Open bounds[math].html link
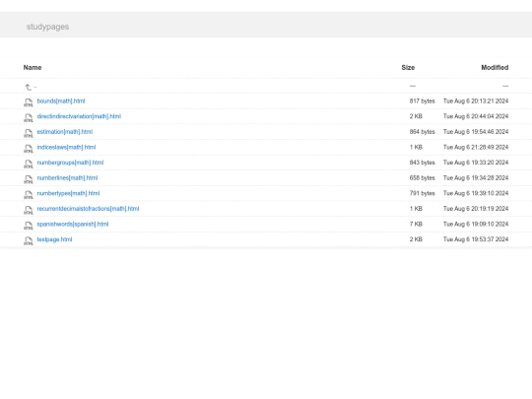The image size is (532, 399). tap(61, 101)
